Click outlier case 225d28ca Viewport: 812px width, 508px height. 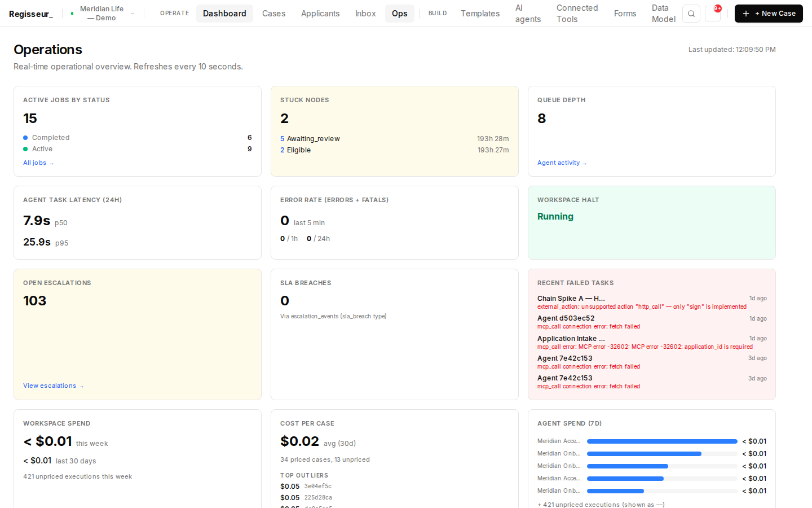click(x=318, y=498)
